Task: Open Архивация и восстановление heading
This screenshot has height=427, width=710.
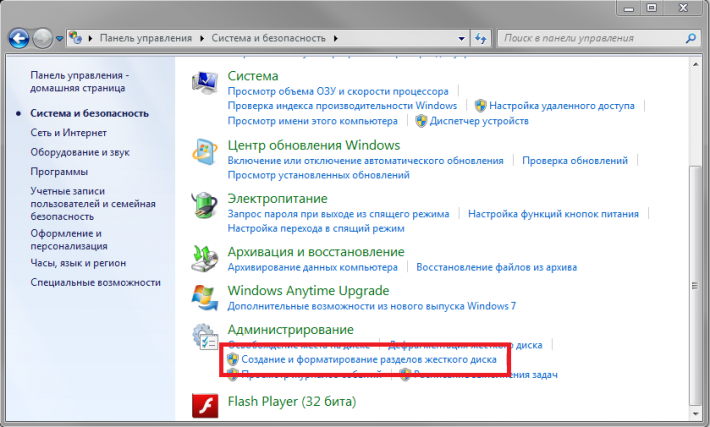Action: point(316,252)
